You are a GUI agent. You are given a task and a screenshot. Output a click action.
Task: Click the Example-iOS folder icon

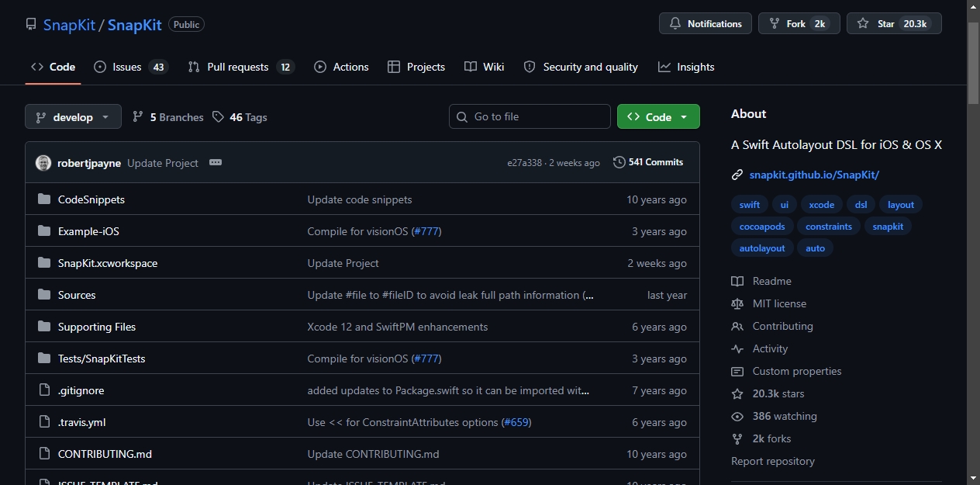tap(43, 231)
